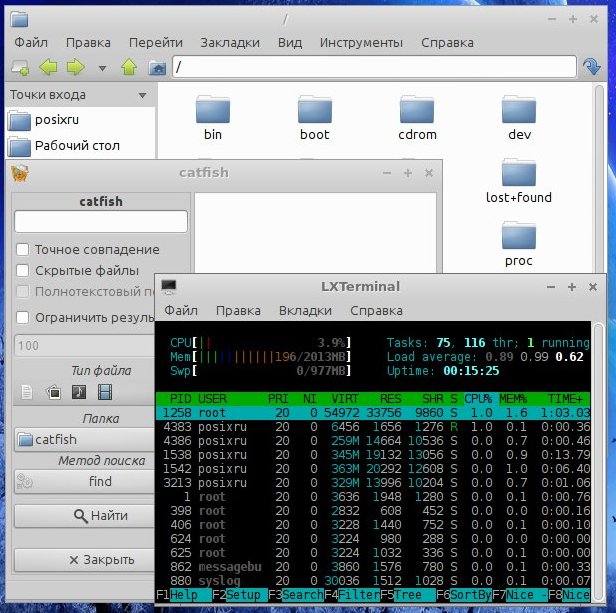Select the images file type icon

[54, 392]
